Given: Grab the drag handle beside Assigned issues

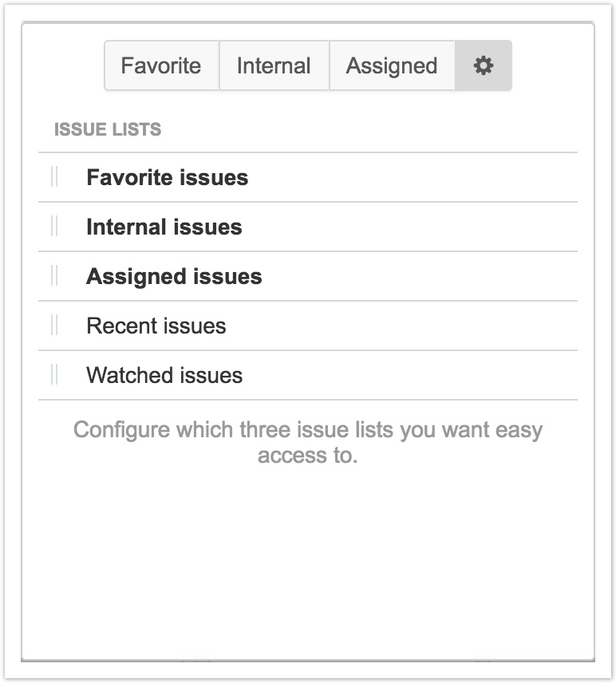Looking at the screenshot, I should (x=54, y=276).
